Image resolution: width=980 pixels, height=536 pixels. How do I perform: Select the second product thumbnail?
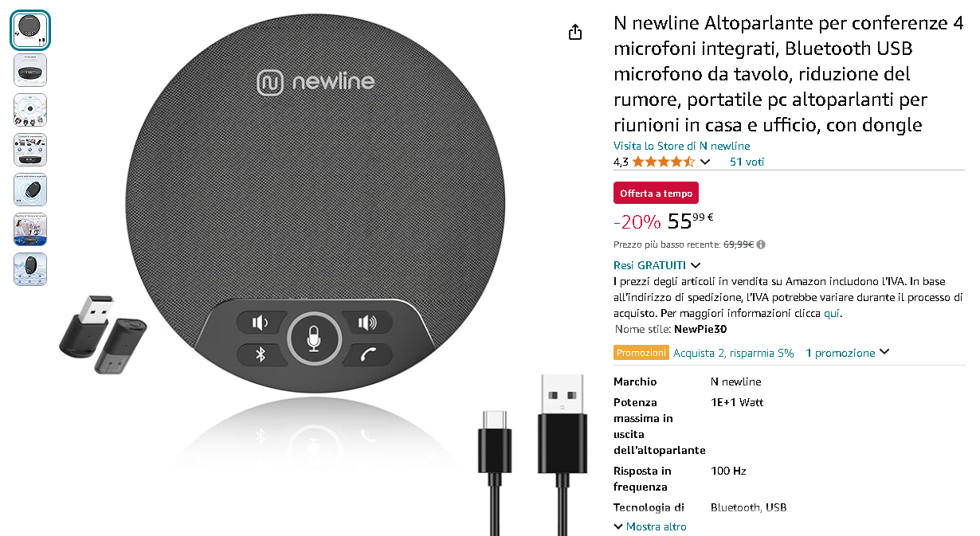point(30,70)
